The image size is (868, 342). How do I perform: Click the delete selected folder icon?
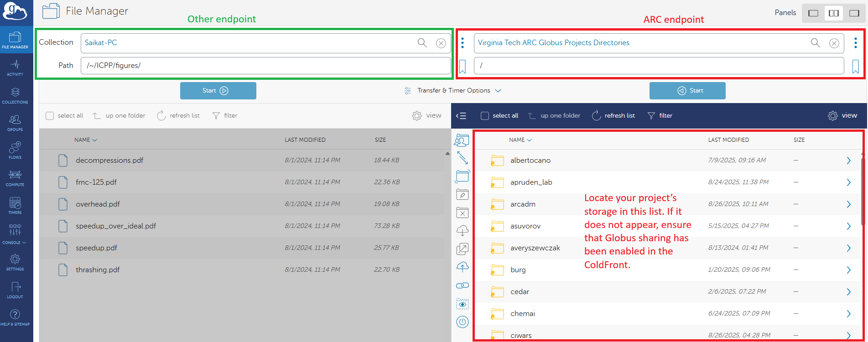462,212
